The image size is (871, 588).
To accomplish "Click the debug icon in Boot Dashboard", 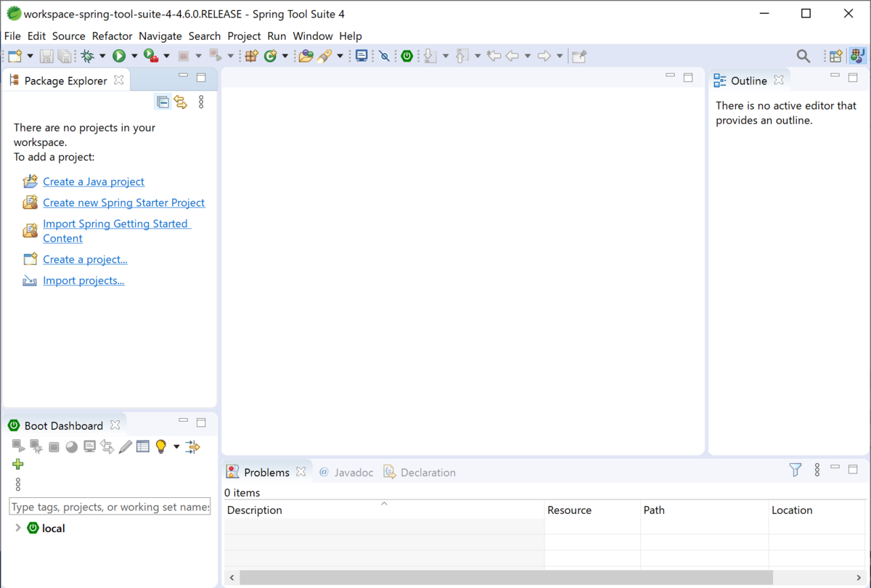I will [x=36, y=446].
